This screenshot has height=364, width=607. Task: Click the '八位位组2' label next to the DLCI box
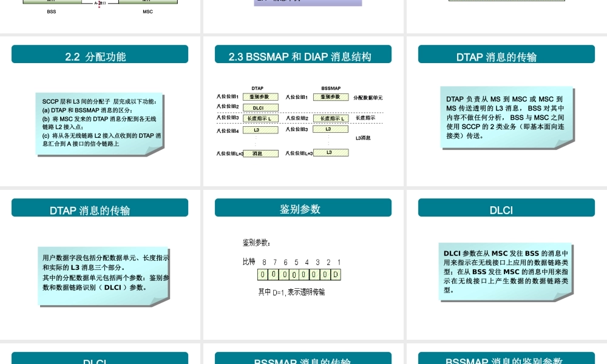click(228, 106)
